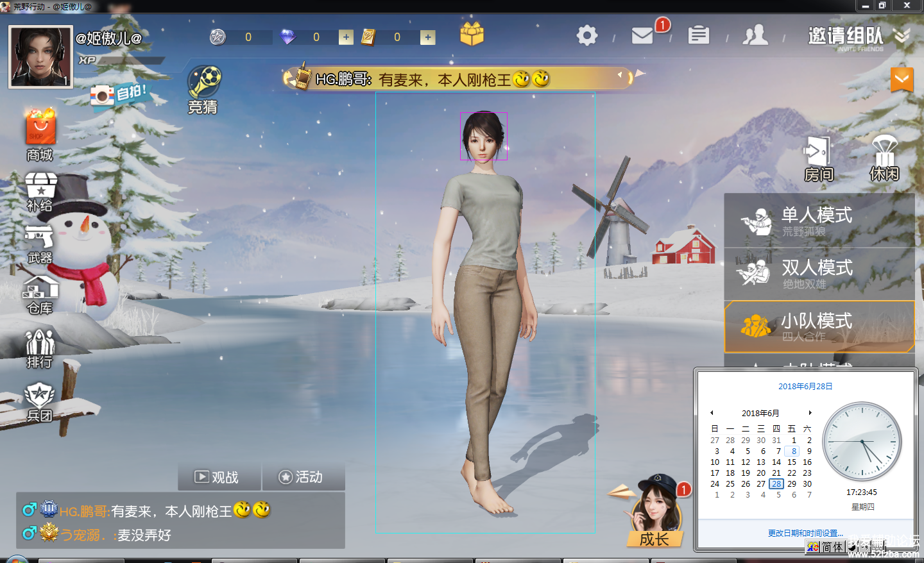Click the silver star coin icon
The image size is (924, 563).
click(x=218, y=37)
